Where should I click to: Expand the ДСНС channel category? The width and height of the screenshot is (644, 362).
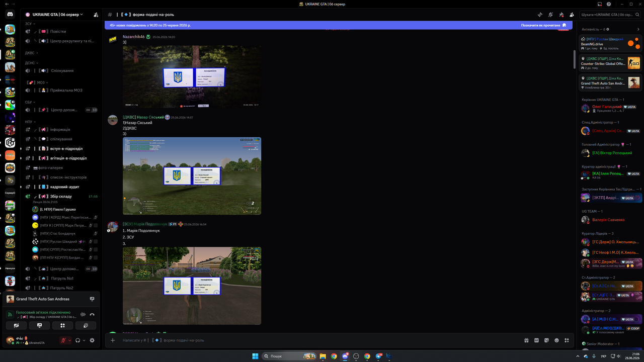[31, 62]
